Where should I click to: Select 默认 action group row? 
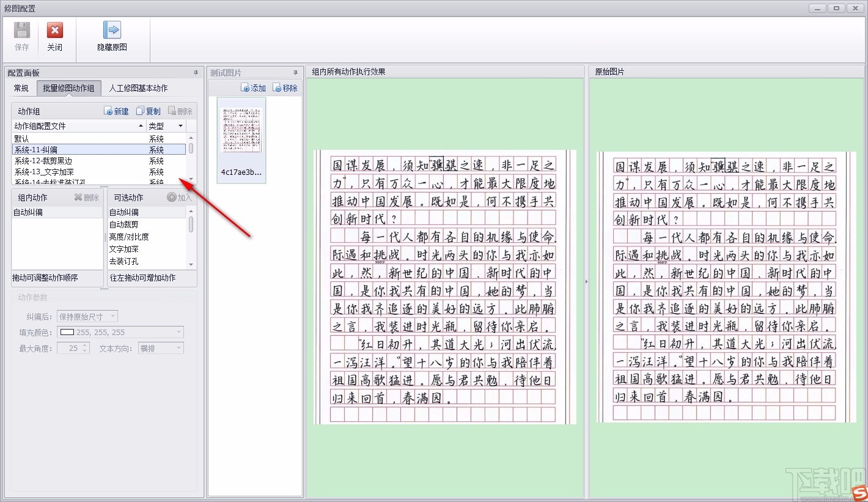(99, 139)
